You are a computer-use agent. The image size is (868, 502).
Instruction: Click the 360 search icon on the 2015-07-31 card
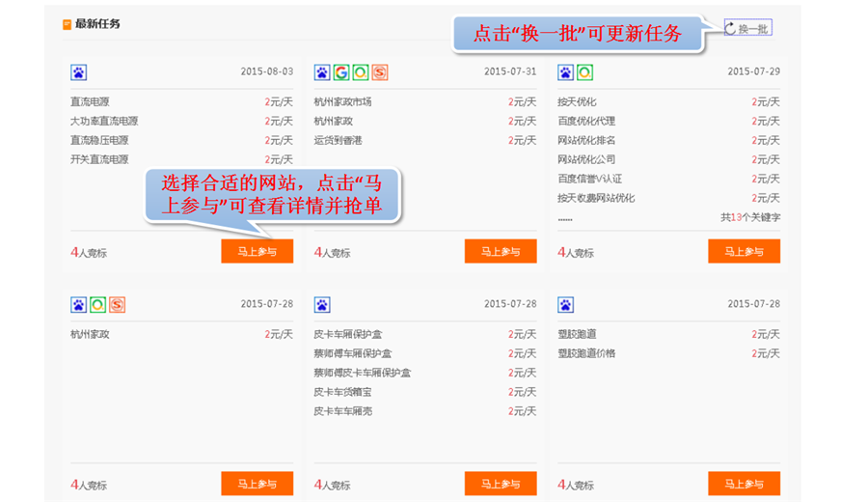[360, 72]
